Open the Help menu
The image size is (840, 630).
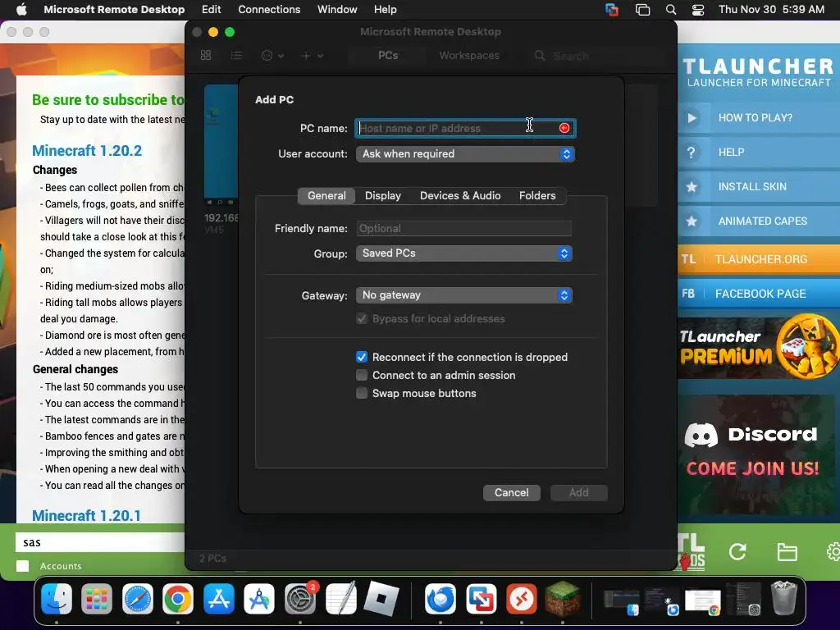(x=386, y=9)
